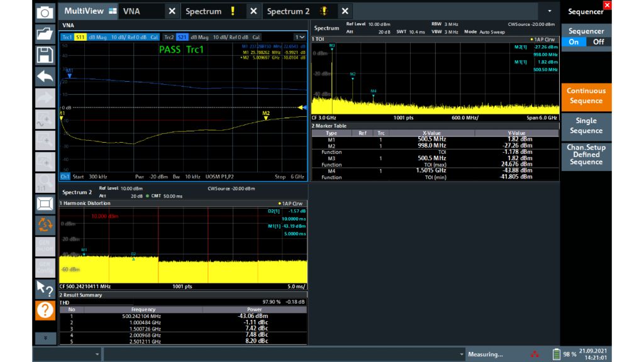This screenshot has width=644, height=362.
Task: Click the battery status icon
Action: [x=556, y=354]
